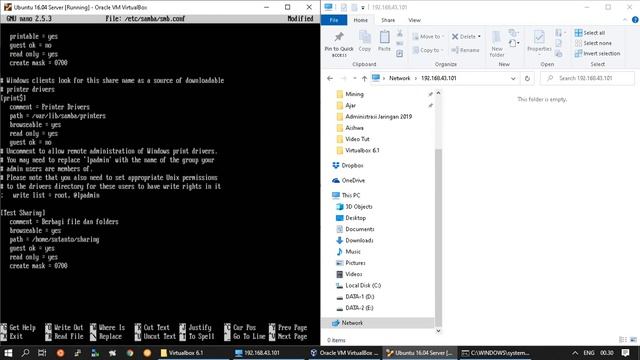Switch to the Home ribbon tab
The width and height of the screenshot is (640, 360).
point(360,20)
